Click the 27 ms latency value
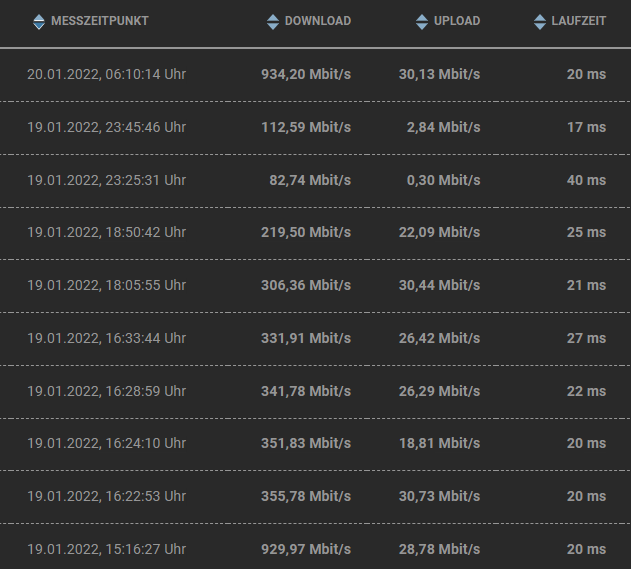This screenshot has height=569, width=631. click(x=586, y=338)
